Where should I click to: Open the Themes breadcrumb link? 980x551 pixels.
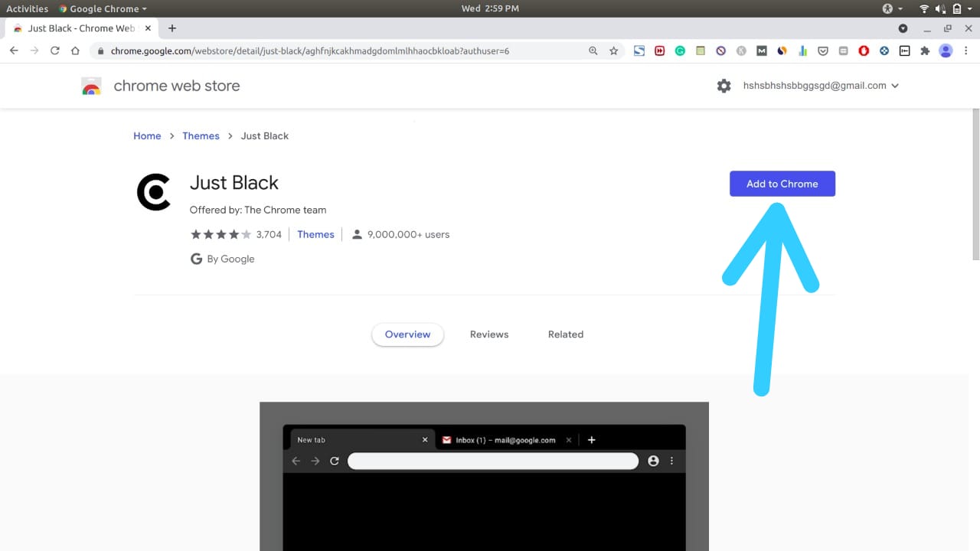point(201,136)
